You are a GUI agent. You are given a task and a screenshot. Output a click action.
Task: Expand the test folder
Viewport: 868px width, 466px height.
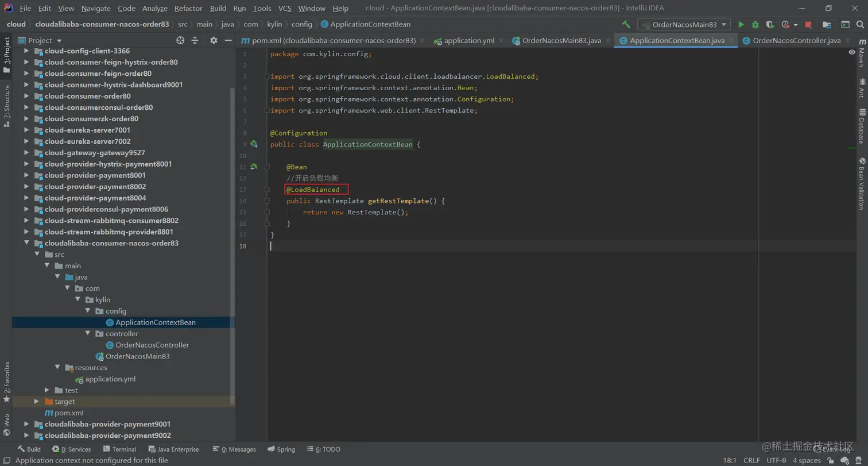pos(47,390)
